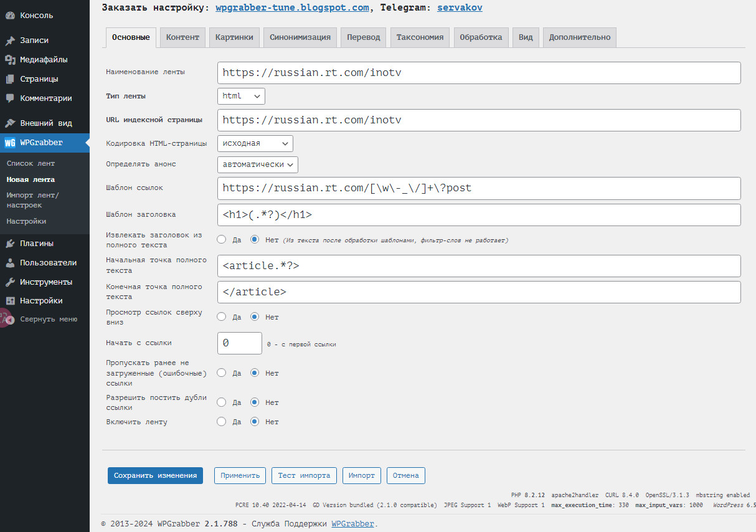Viewport: 756px width, 532px height.
Task: Click the Отмена button
Action: click(406, 475)
